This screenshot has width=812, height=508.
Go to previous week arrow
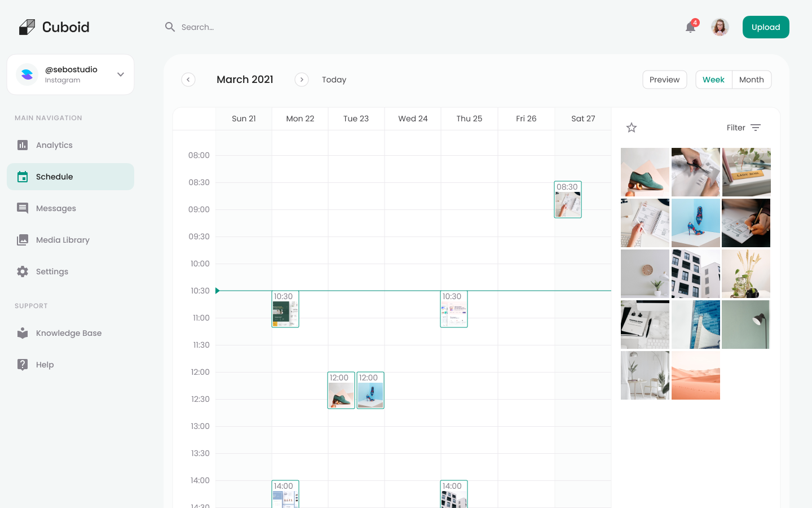[x=188, y=80]
